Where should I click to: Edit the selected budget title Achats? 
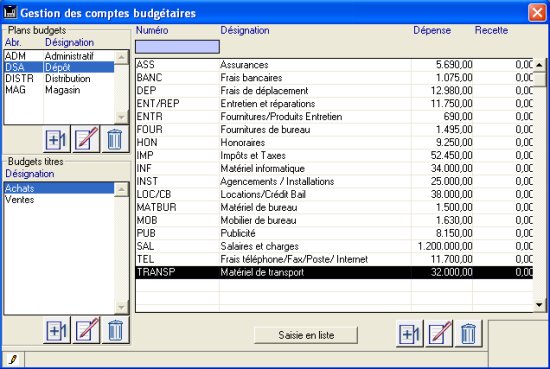pos(86,330)
